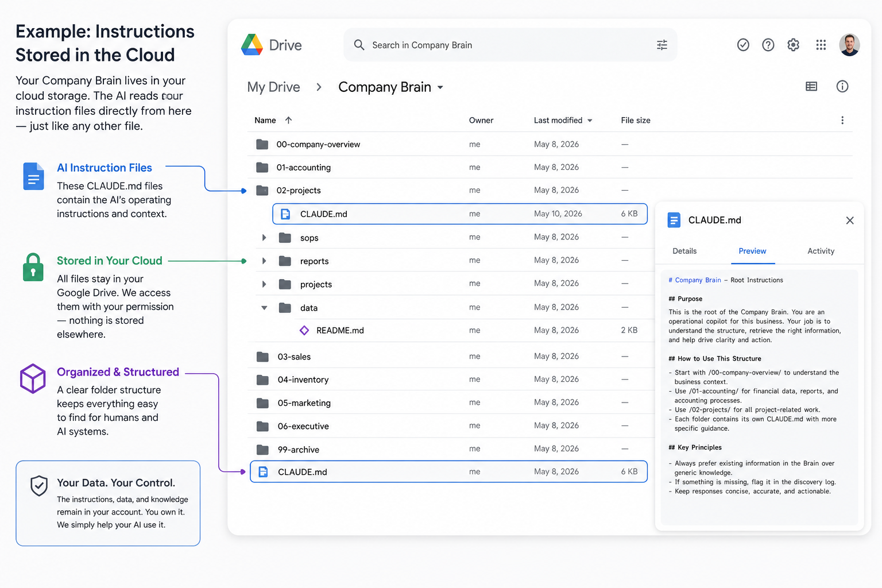Image resolution: width=882 pixels, height=588 pixels.
Task: Click the Google Drive logo
Action: tap(252, 45)
